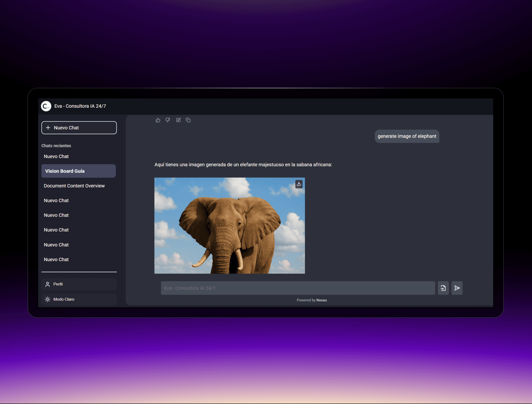Click the thumbs up feedback icon
This screenshot has height=404, width=532.
coord(158,120)
